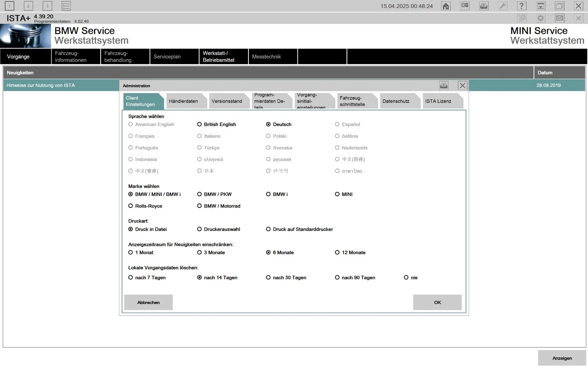588x368 pixels.
Task: Close the Administration dialog
Action: 462,85
